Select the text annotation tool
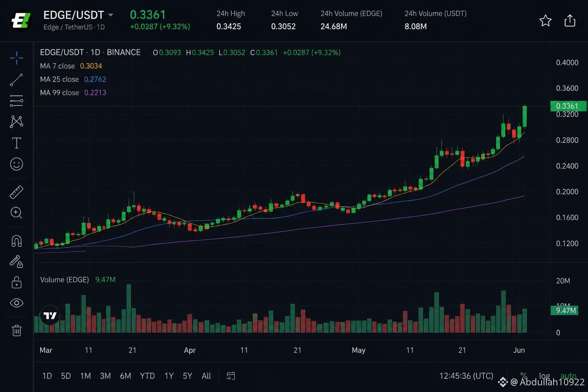The image size is (588, 392). 16,143
